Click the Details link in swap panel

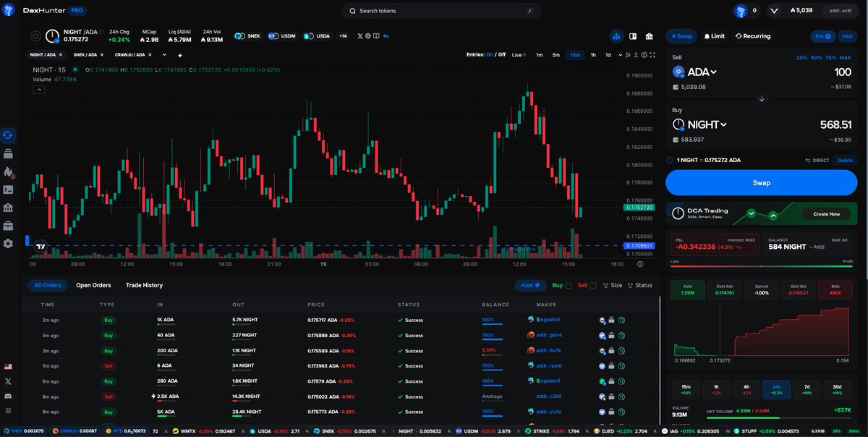coord(845,160)
